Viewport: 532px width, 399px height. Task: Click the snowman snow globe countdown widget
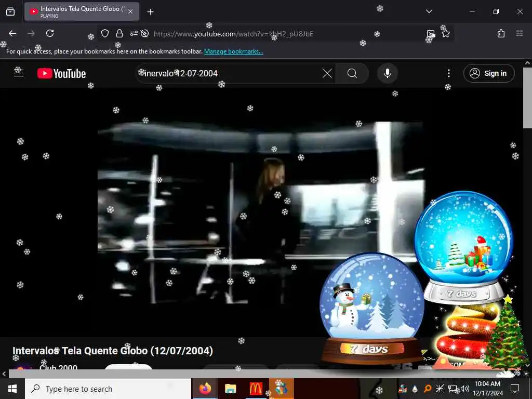tap(372, 308)
